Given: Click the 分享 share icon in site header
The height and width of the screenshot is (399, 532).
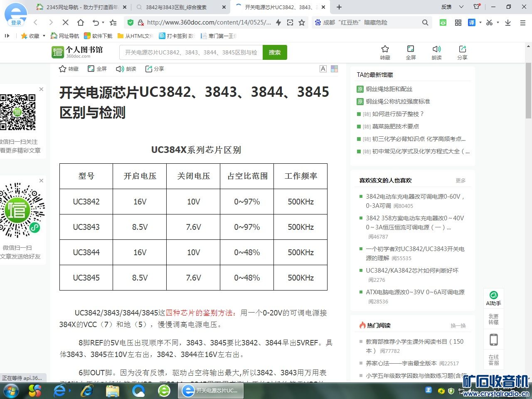Looking at the screenshot, I should [462, 52].
